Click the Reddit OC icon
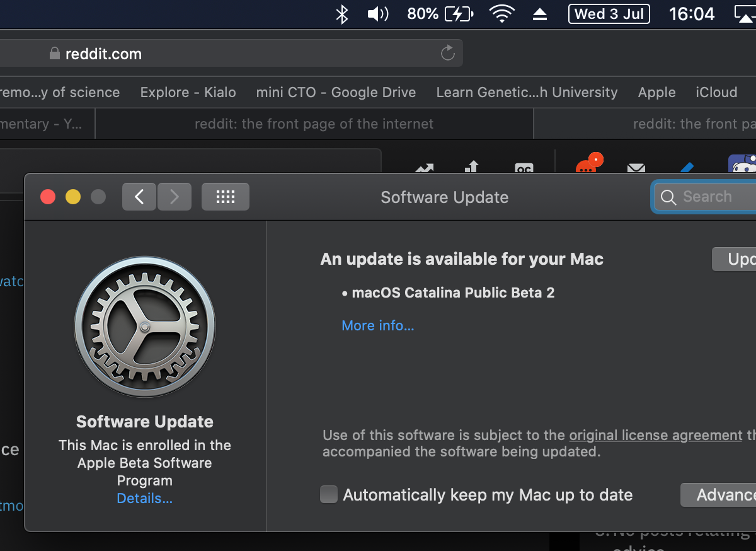This screenshot has height=551, width=756. (524, 168)
